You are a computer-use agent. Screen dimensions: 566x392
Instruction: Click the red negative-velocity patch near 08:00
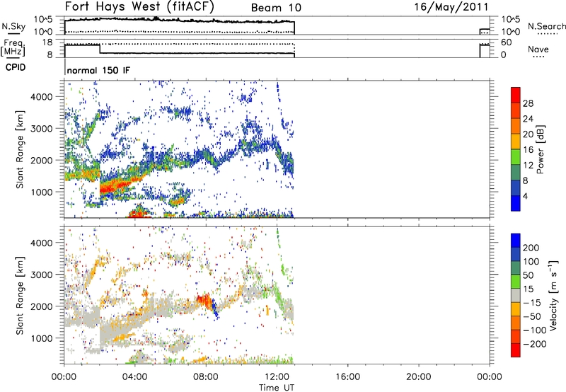tap(204, 300)
